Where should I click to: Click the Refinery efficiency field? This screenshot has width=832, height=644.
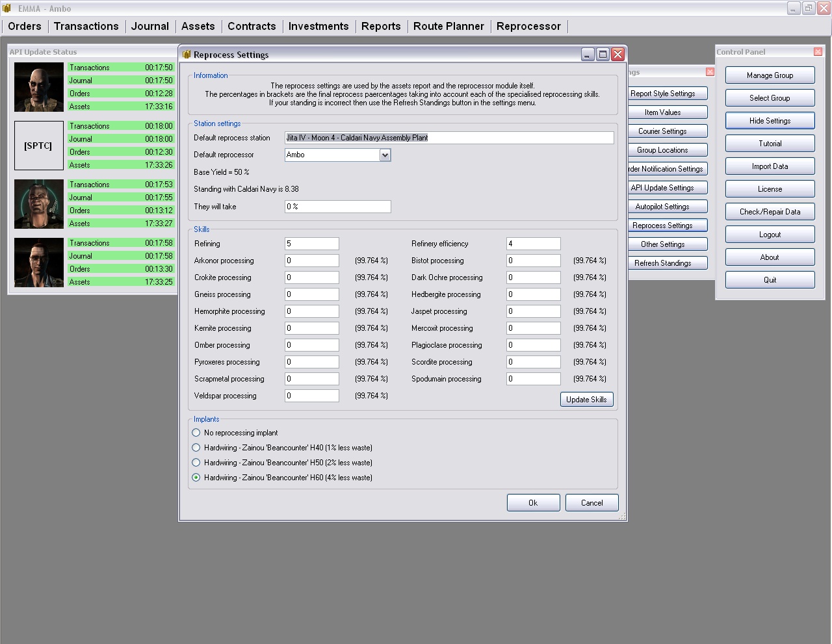pos(534,244)
